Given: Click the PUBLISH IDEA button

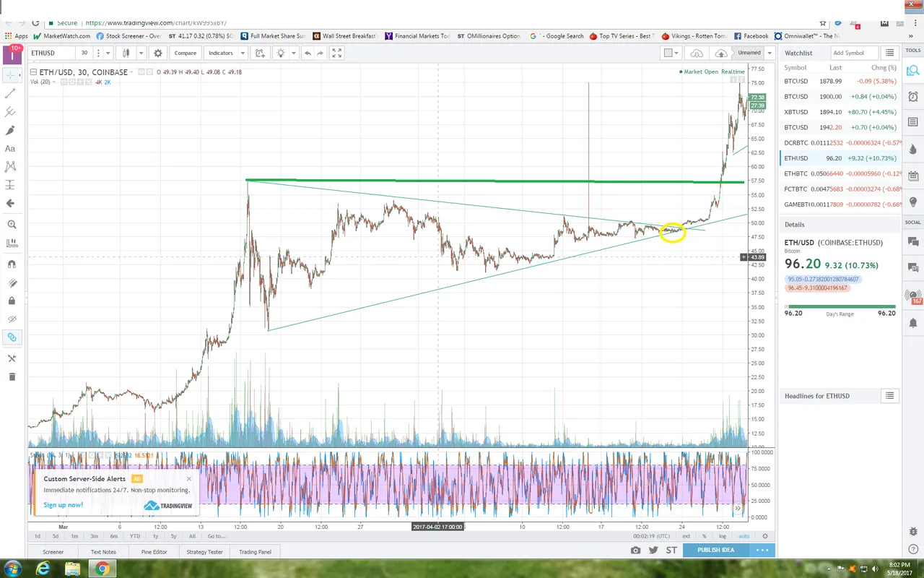Looking at the screenshot, I should pyautogui.click(x=715, y=550).
